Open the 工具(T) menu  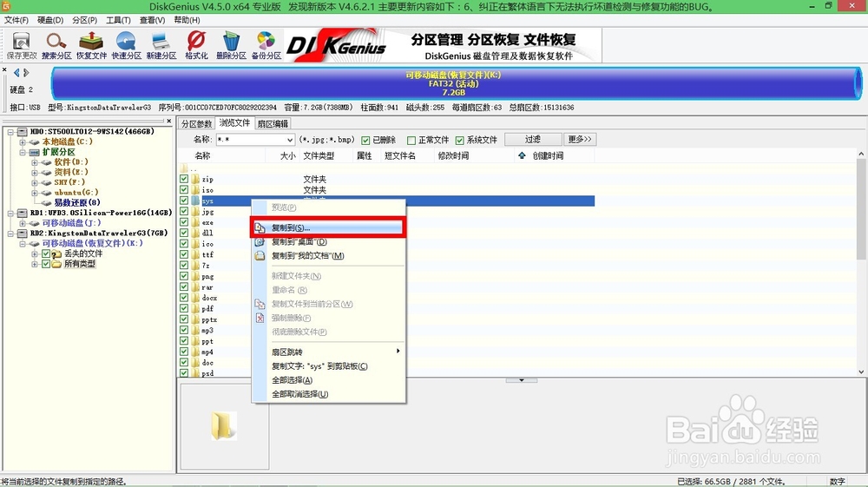118,20
